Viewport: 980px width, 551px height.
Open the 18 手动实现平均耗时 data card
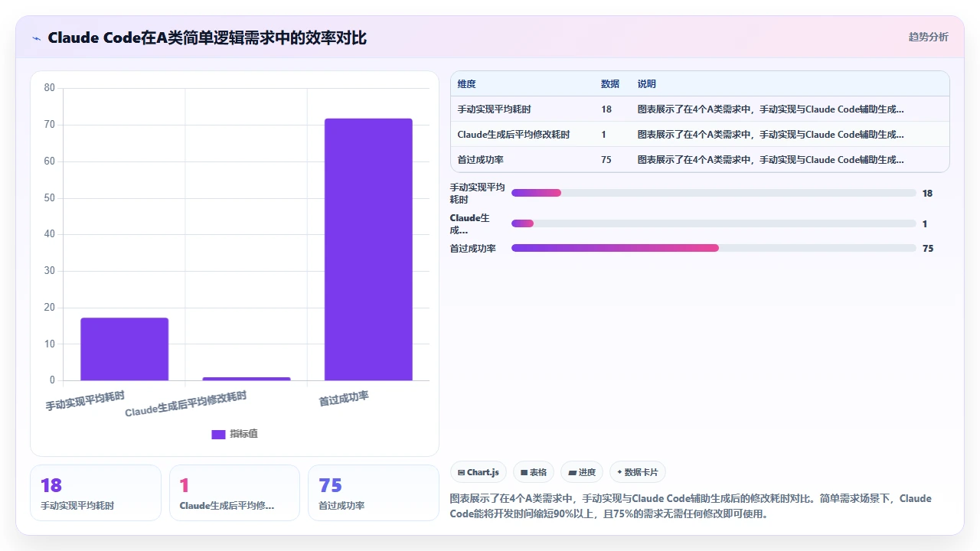point(96,493)
